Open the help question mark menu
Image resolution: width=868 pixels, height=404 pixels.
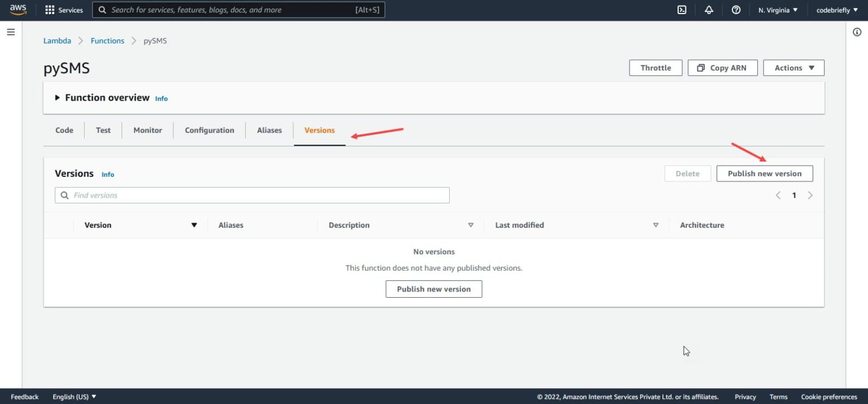tap(736, 10)
